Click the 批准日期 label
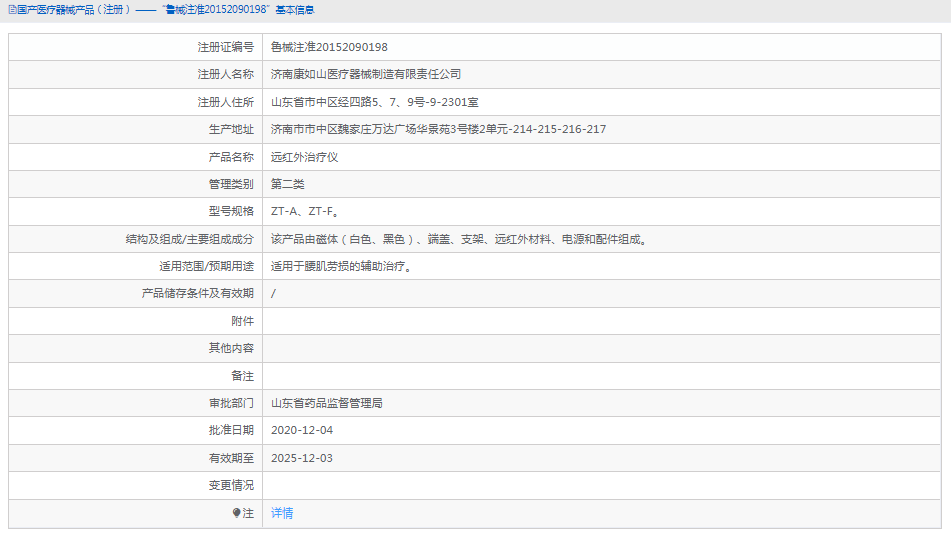This screenshot has width=951, height=537. [x=231, y=430]
